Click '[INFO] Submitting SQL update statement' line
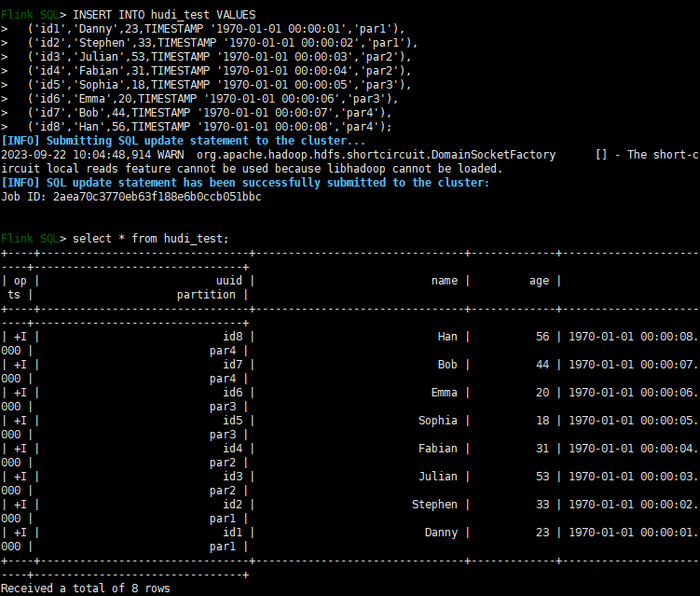Viewport: 700px width, 596px height. click(183, 141)
